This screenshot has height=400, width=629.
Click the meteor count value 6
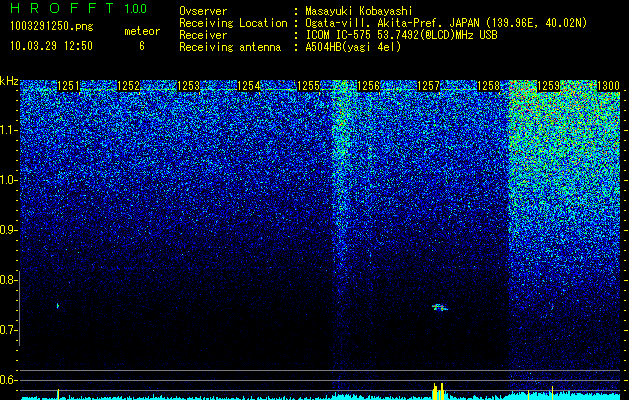pos(142,46)
